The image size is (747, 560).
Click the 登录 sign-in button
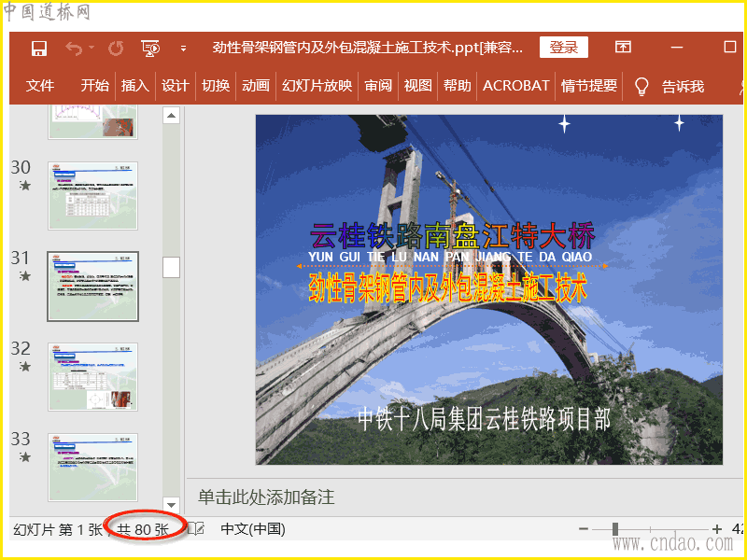coord(564,48)
